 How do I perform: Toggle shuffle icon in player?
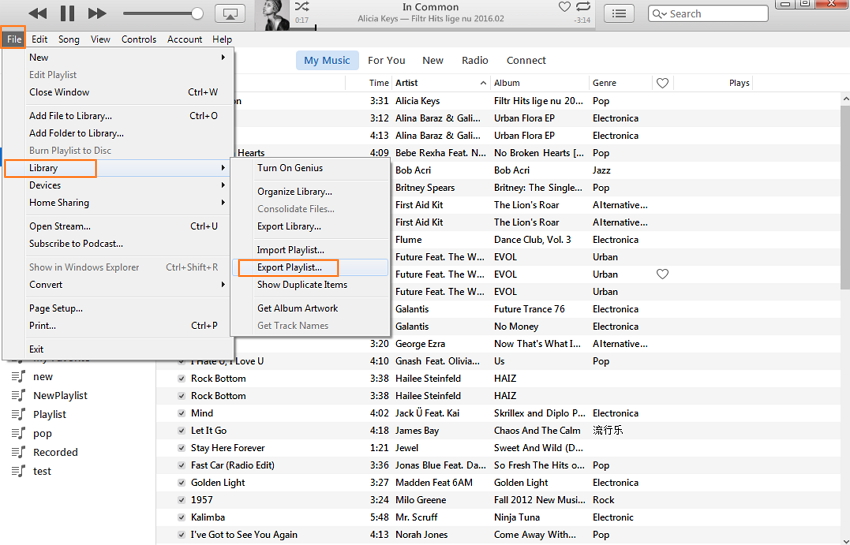(302, 7)
